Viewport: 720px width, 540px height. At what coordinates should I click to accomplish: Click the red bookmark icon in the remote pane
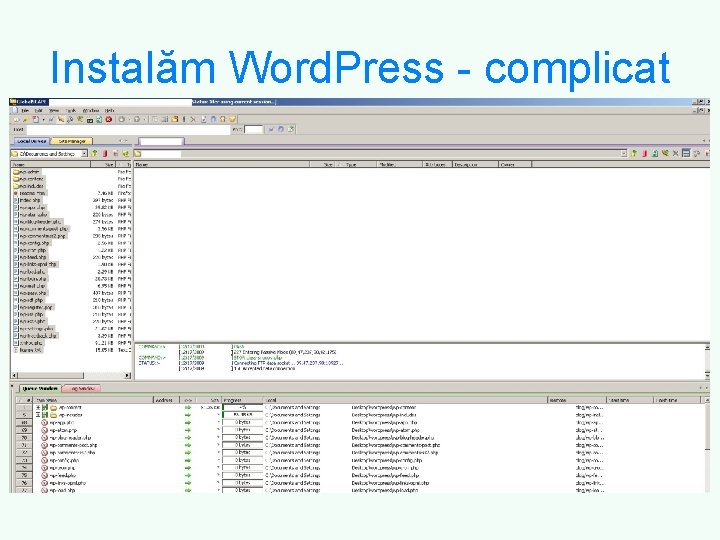(x=644, y=154)
